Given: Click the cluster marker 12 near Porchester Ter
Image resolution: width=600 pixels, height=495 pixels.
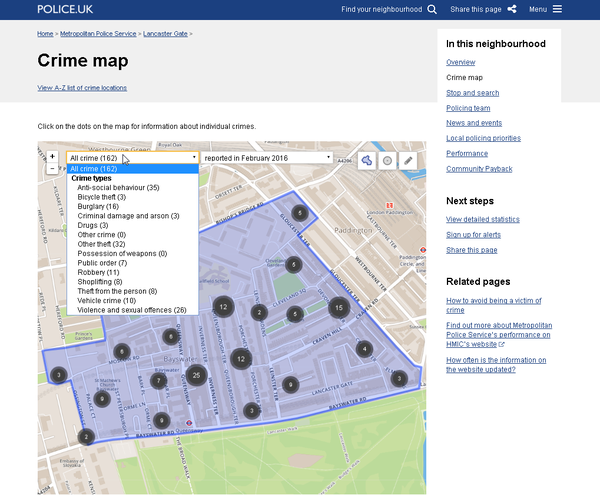Looking at the screenshot, I should point(241,359).
